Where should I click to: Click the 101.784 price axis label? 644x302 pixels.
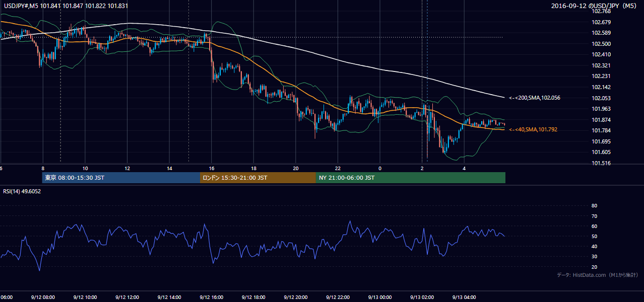(x=601, y=130)
